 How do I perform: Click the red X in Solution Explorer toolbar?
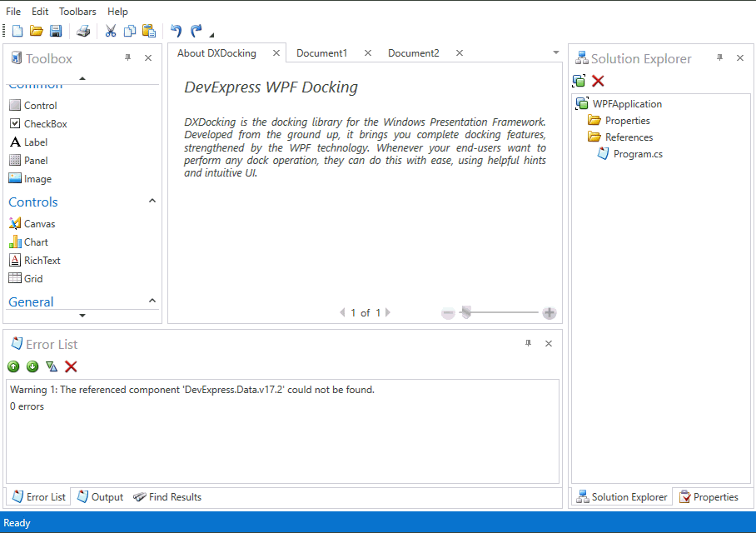[599, 81]
